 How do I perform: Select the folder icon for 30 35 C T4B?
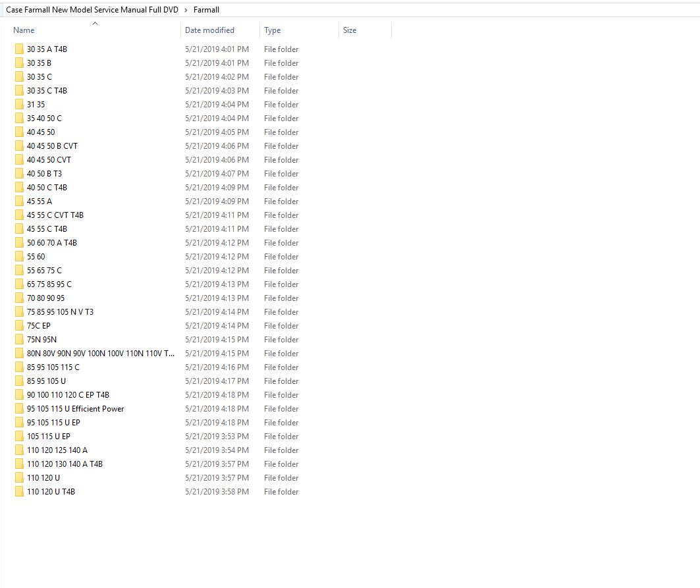pyautogui.click(x=18, y=91)
